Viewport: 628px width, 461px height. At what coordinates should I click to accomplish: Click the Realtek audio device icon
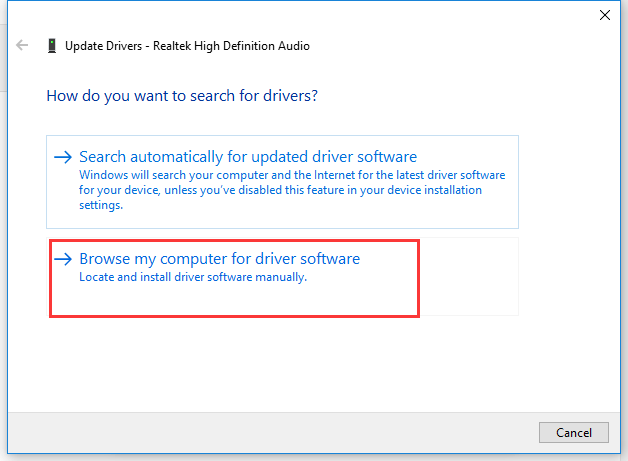(x=52, y=46)
